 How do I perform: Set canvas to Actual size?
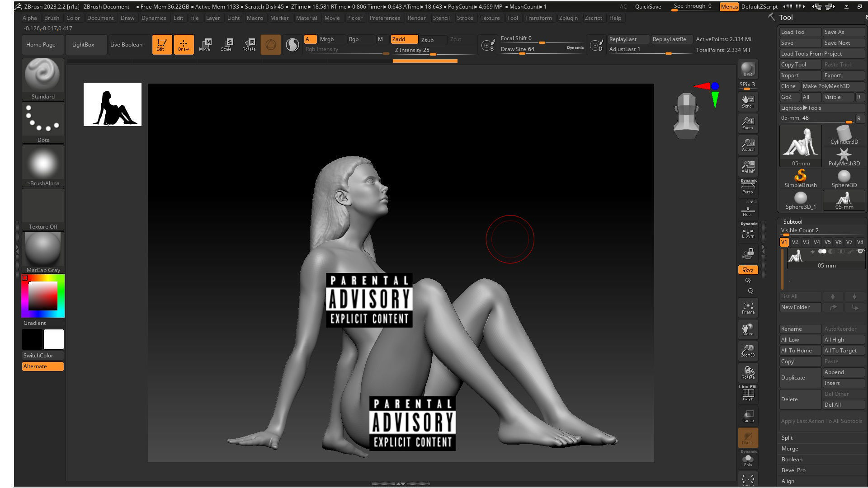748,145
